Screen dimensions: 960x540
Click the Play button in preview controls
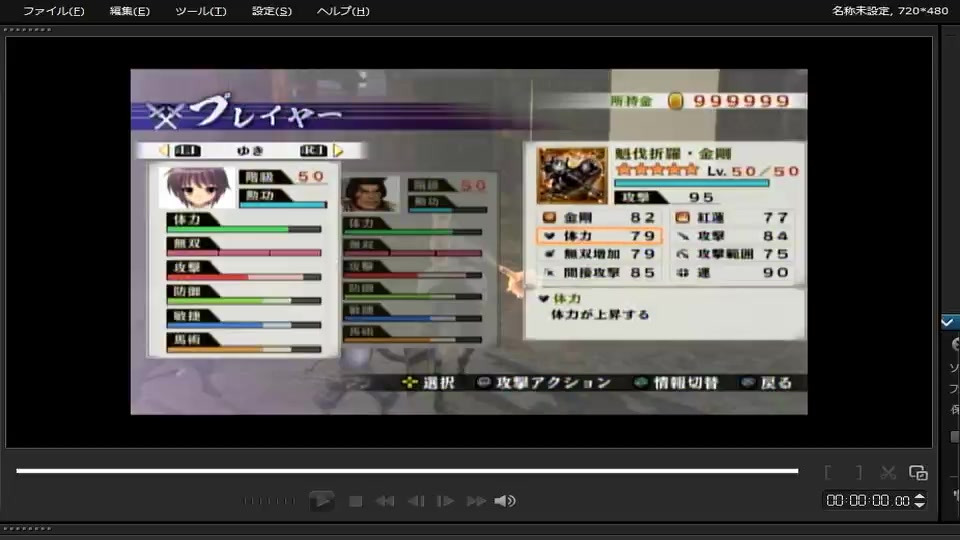point(321,501)
